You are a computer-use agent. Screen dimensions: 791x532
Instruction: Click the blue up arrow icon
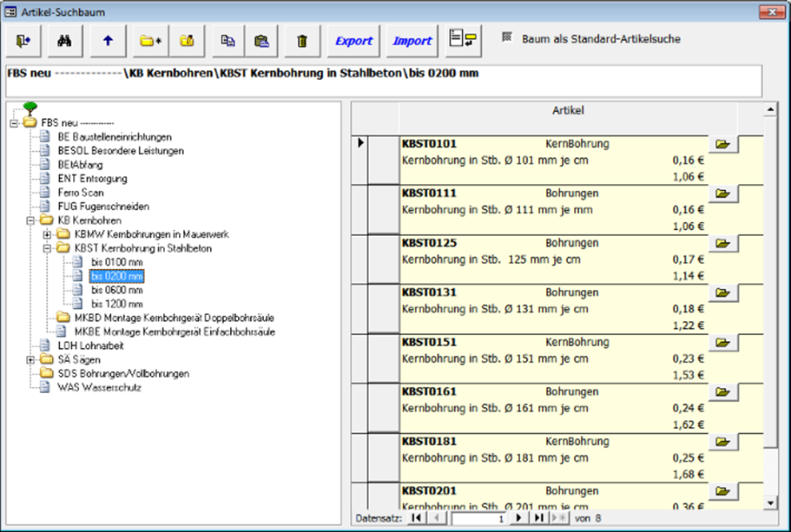pos(109,41)
